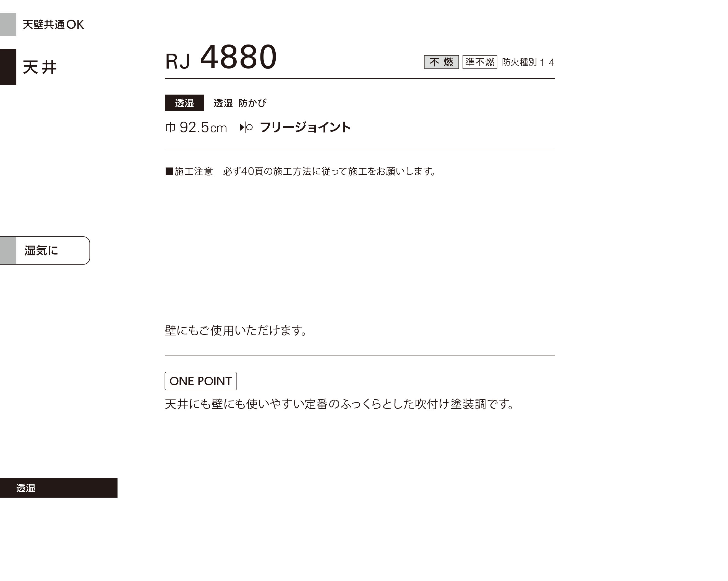Click product number RJ 4880
The image size is (728, 581).
coord(221,57)
